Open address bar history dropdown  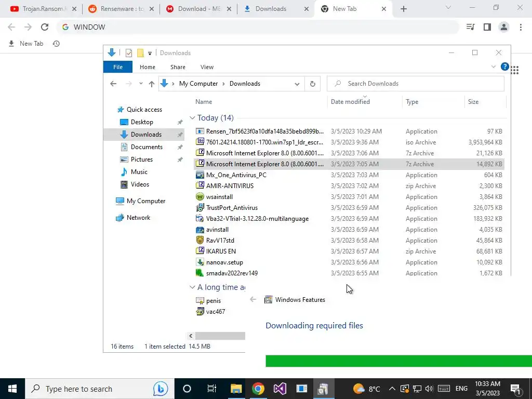(297, 84)
